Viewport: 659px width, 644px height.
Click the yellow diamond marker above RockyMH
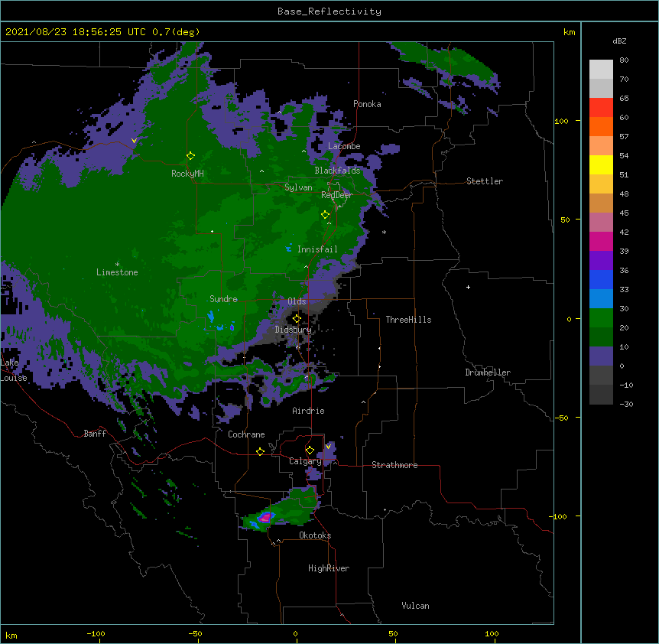[190, 155]
